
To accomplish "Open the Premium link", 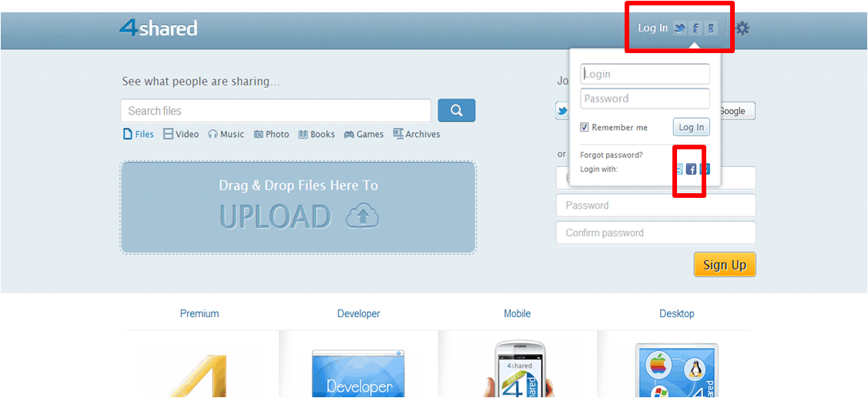I will (x=199, y=313).
